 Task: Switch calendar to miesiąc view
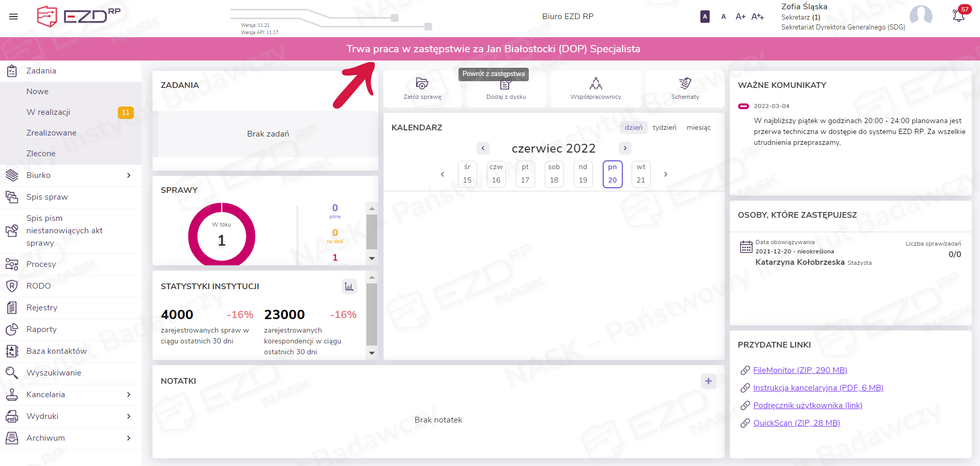pyautogui.click(x=698, y=127)
